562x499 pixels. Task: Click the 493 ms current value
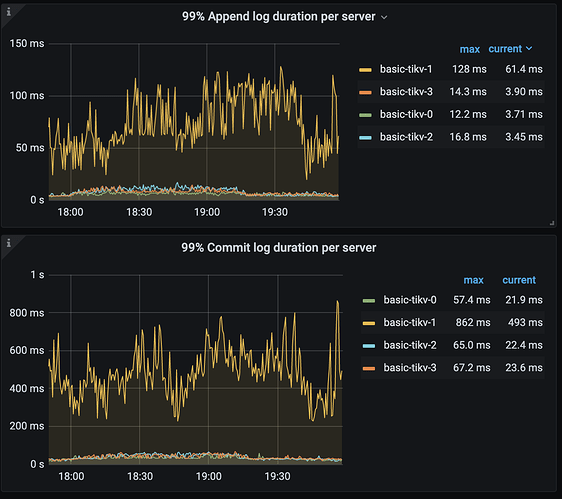[525, 322]
